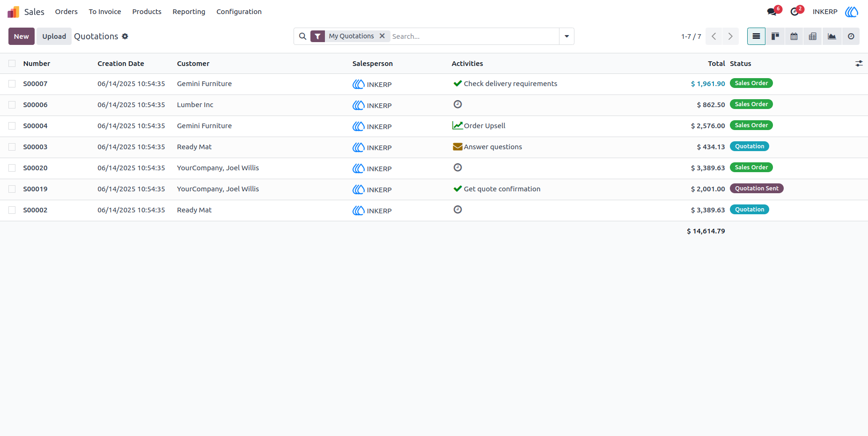This screenshot has height=436, width=868.
Task: Open optional columns adjust icon
Action: [859, 63]
